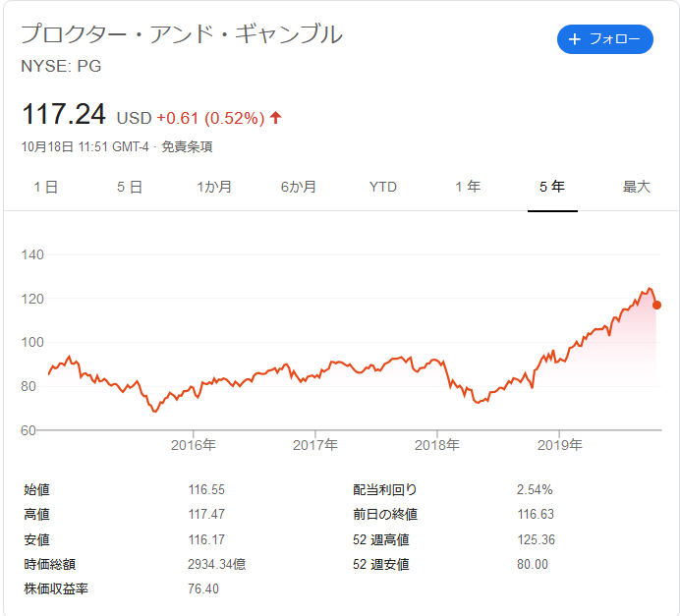The image size is (680, 616).
Task: Select the 1年 range tab
Action: coord(468,187)
